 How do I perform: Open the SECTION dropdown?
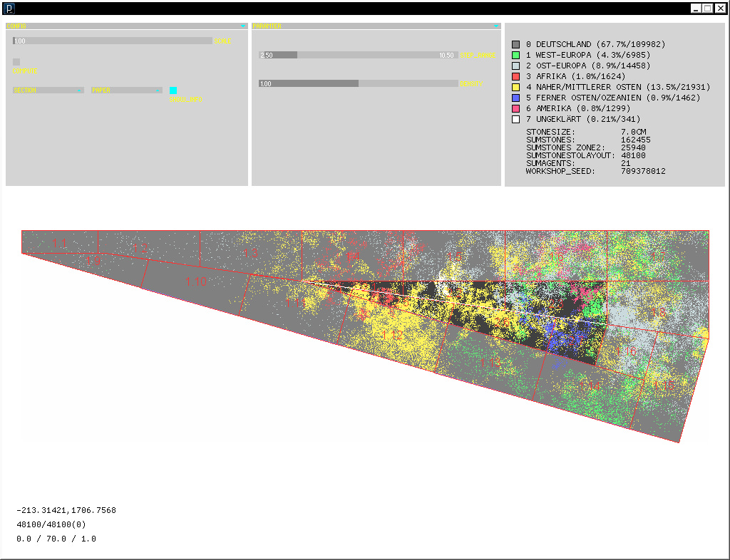[x=47, y=90]
